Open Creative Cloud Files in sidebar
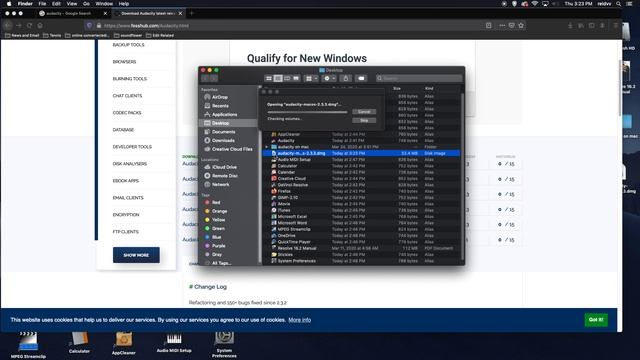This screenshot has width=640, height=360. (232, 149)
